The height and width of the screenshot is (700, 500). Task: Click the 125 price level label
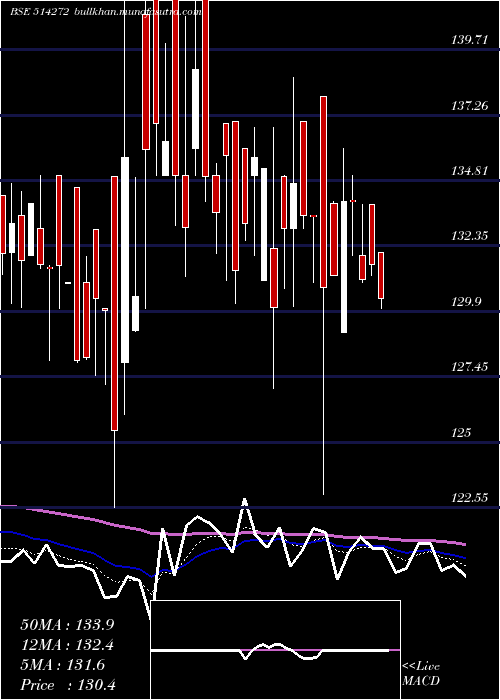462,433
